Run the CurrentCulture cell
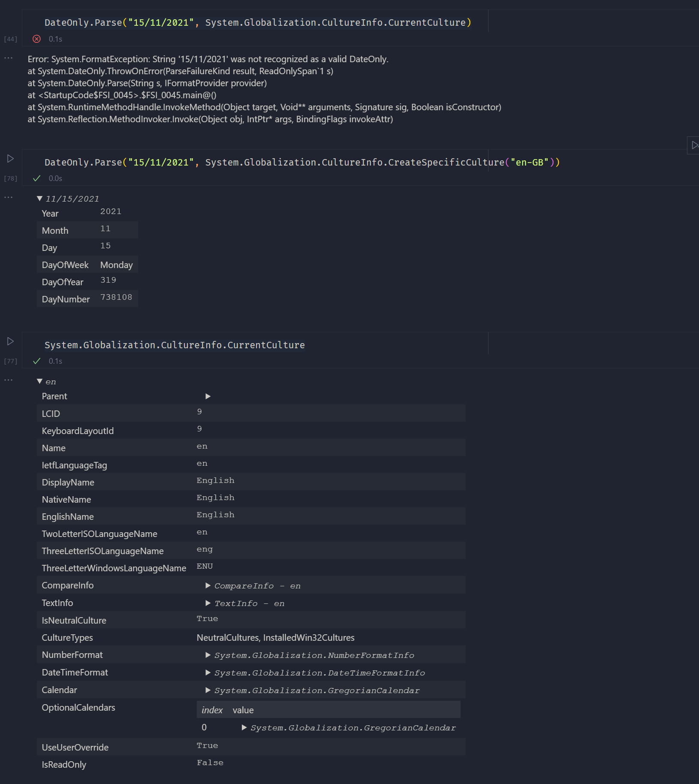Viewport: 699px width, 784px height. click(x=10, y=341)
